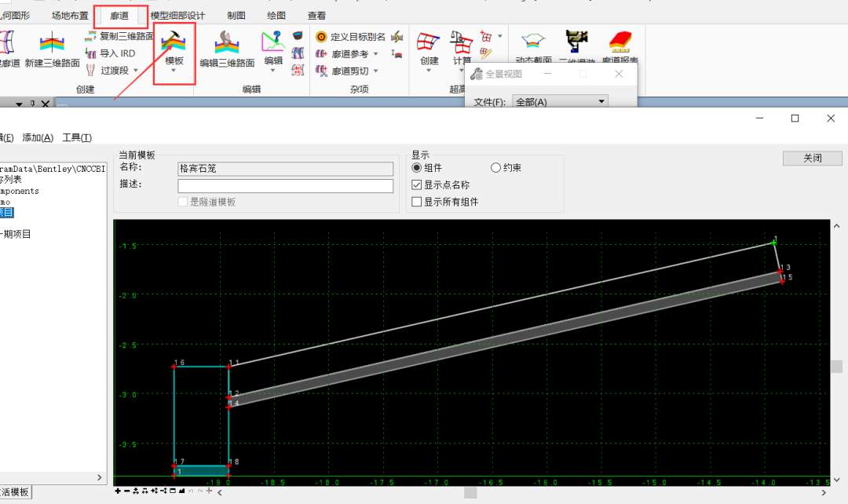Uncheck the 显示点名称 checkbox
This screenshot has width=848, height=504.
click(417, 185)
